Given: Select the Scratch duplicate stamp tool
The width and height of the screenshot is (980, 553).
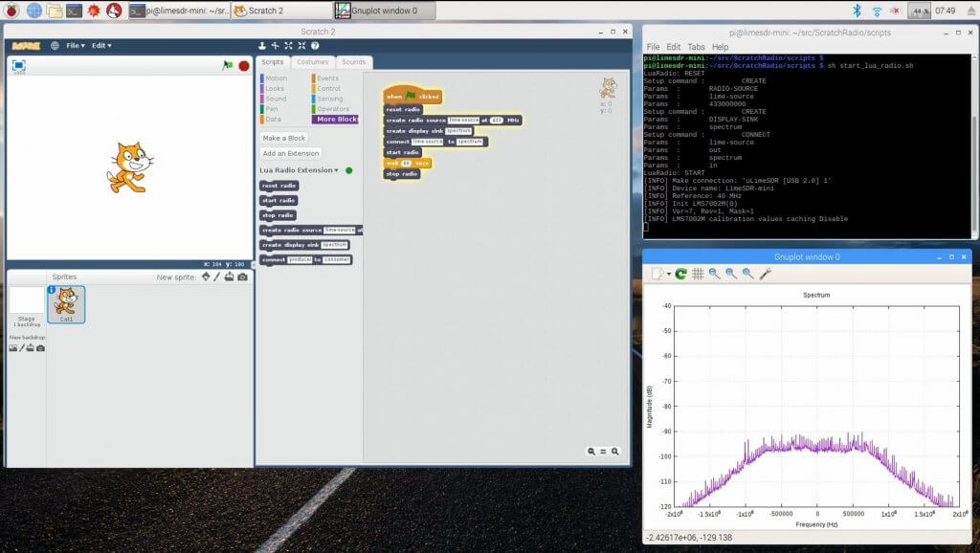Looking at the screenshot, I should pyautogui.click(x=262, y=45).
